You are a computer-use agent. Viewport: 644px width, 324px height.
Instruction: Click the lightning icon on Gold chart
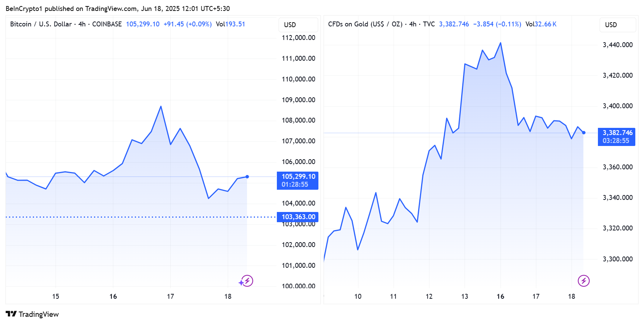(x=584, y=281)
